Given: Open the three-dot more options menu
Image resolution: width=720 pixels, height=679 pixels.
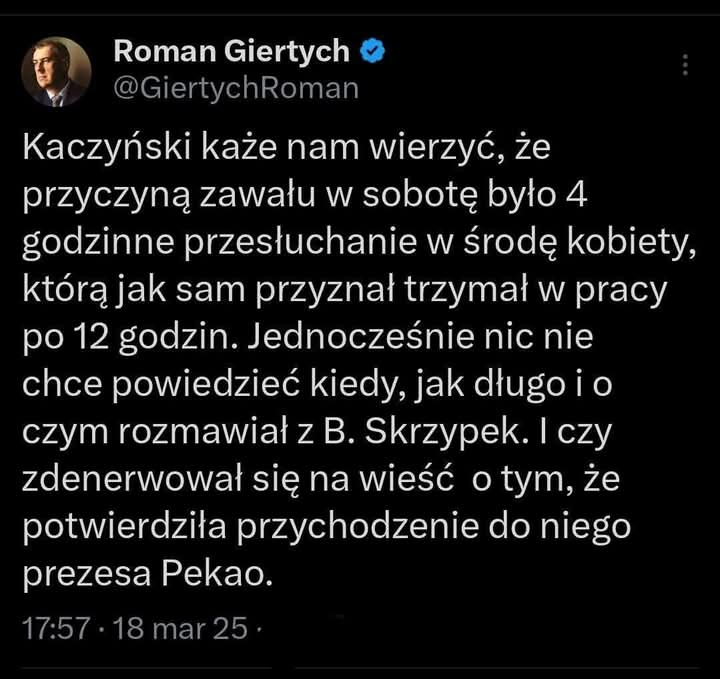Looking at the screenshot, I should point(685,65).
